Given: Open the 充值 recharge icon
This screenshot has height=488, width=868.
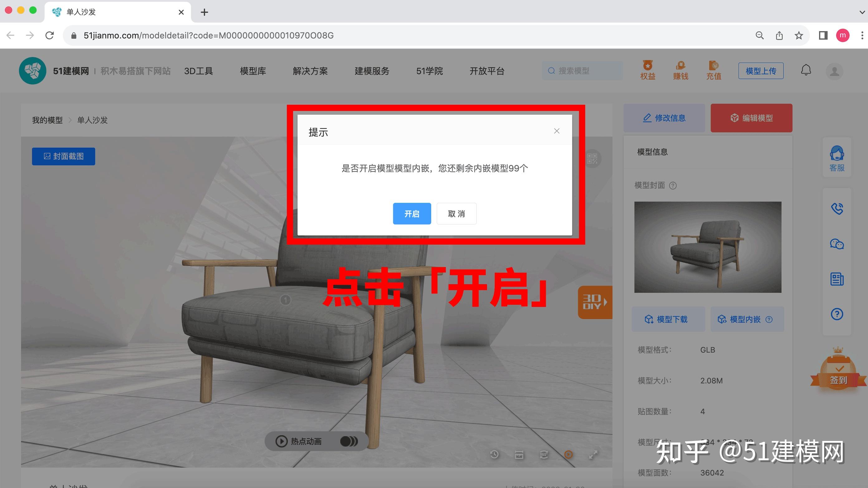Looking at the screenshot, I should 714,71.
